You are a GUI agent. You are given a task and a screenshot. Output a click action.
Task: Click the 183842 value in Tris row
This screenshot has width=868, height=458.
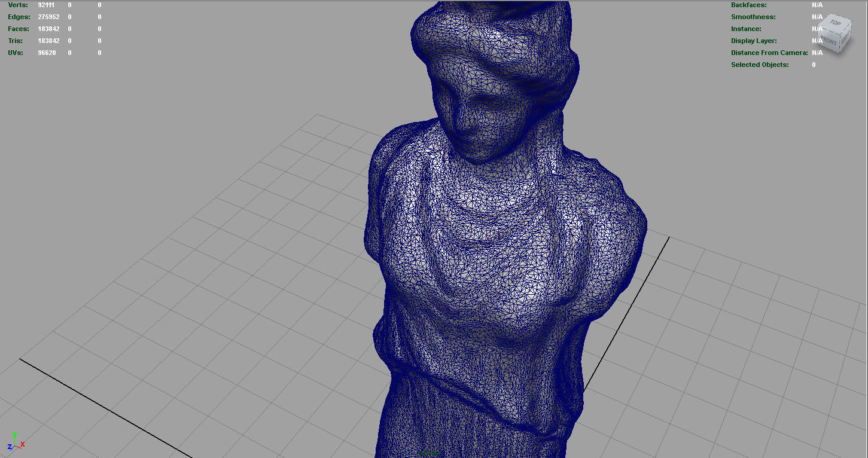(x=48, y=41)
